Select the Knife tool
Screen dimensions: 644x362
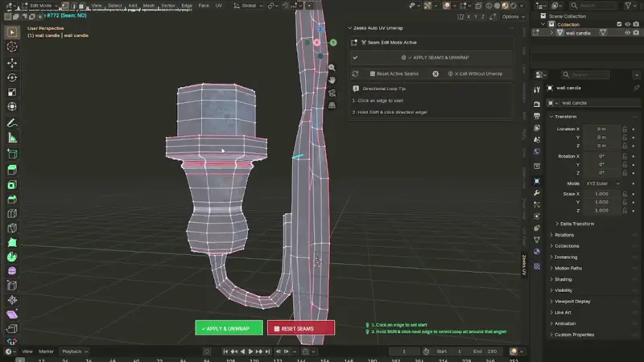click(x=12, y=228)
